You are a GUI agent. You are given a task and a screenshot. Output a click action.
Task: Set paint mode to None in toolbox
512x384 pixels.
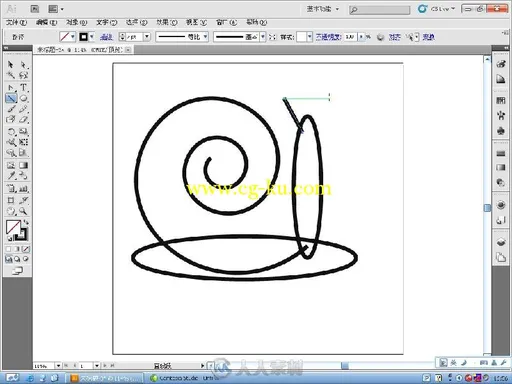coord(26,249)
